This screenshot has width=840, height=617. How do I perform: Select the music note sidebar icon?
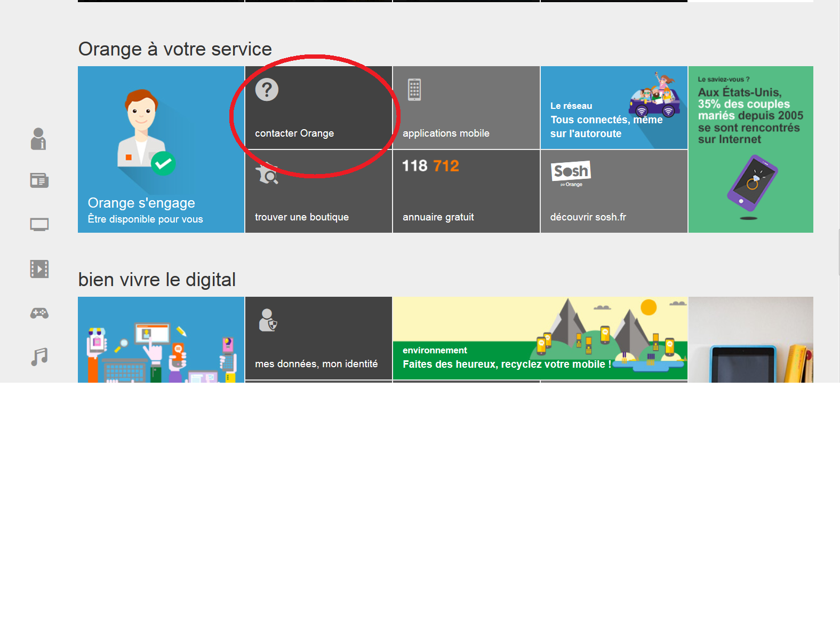(39, 357)
